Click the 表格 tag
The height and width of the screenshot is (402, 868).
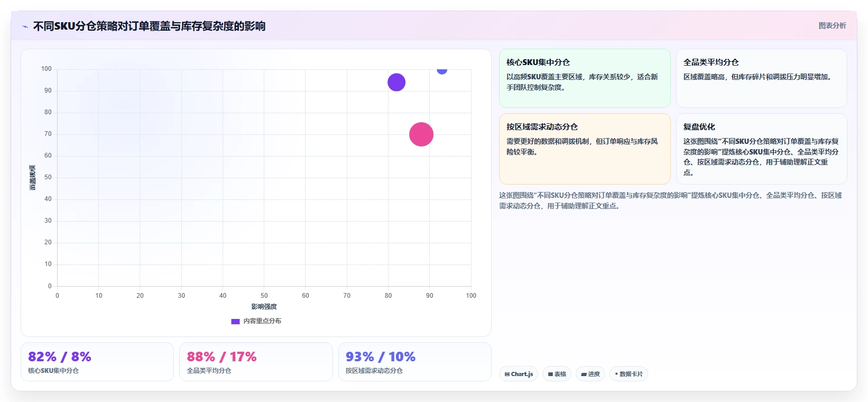557,374
